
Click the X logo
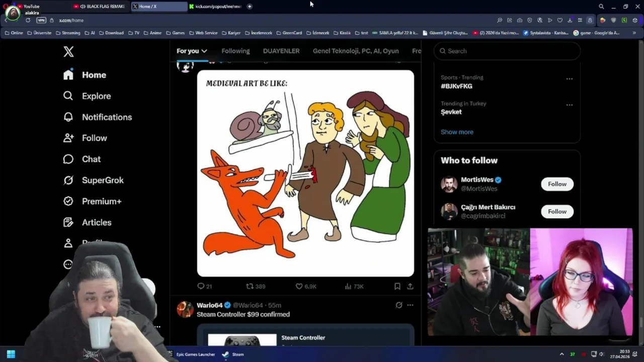coord(68,51)
